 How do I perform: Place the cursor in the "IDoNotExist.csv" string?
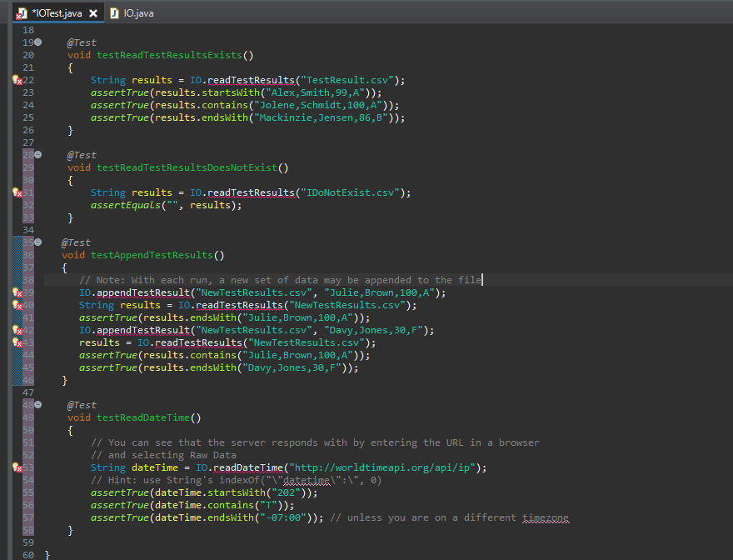point(350,192)
